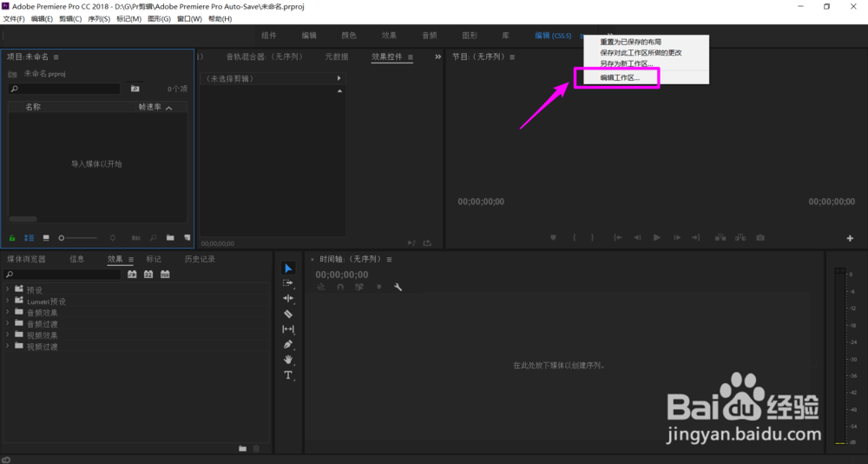Click New Item icon in Project panel
Viewport: 868px width, 464px height.
pyautogui.click(x=187, y=238)
